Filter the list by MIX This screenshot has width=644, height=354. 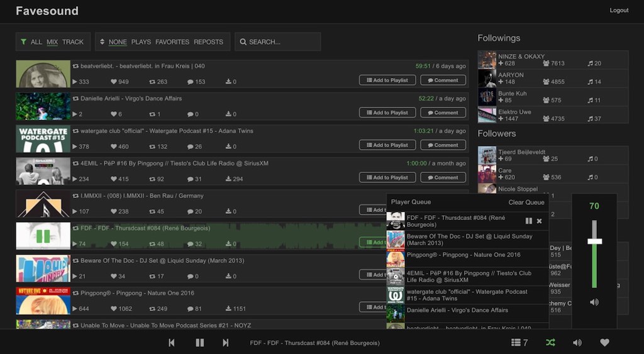coord(52,42)
